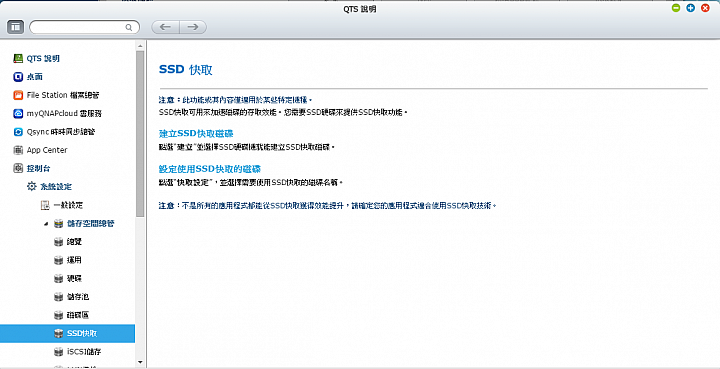Open the iSCSI儲存 topic

click(84, 352)
